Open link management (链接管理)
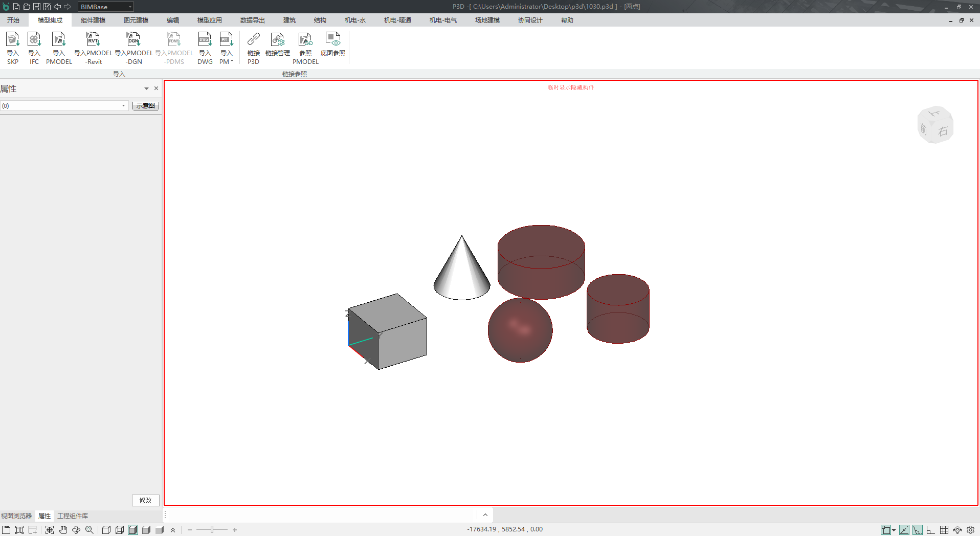The height and width of the screenshot is (536, 980). point(277,39)
